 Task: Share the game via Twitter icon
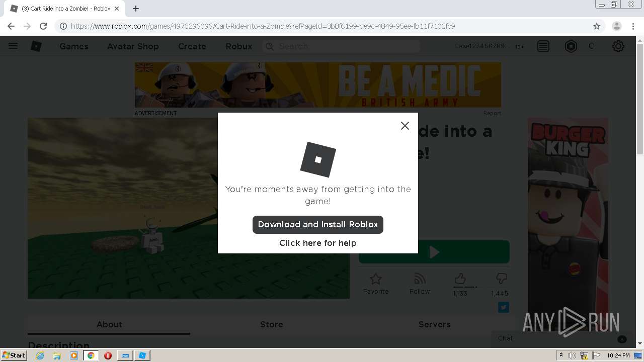pos(504,307)
